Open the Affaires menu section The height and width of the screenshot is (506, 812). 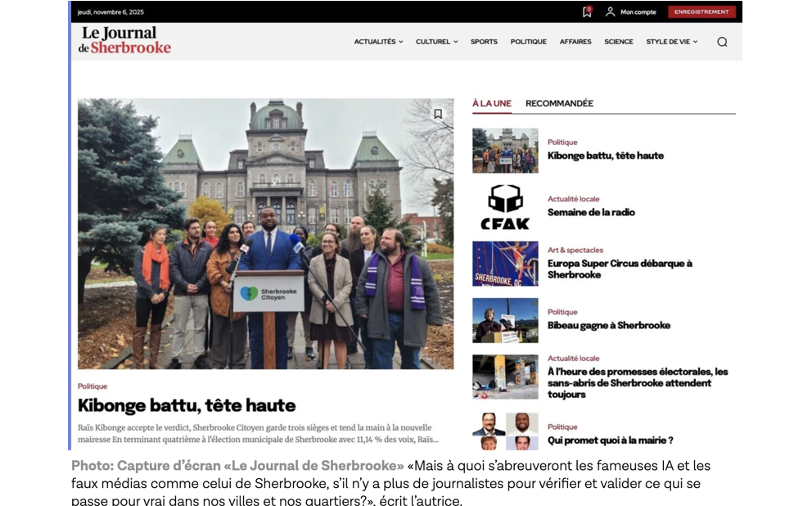coord(575,42)
